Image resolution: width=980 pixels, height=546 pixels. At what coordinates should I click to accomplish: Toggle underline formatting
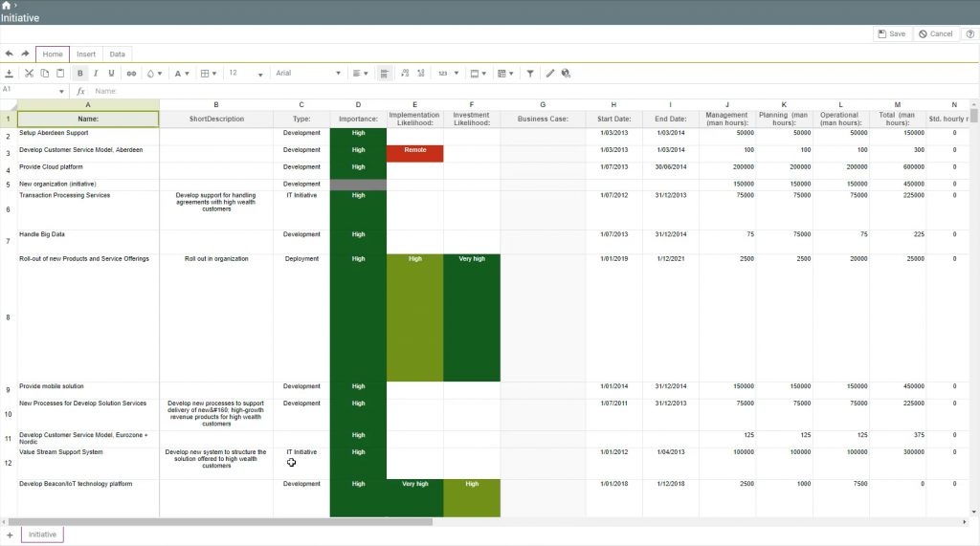[x=111, y=73]
